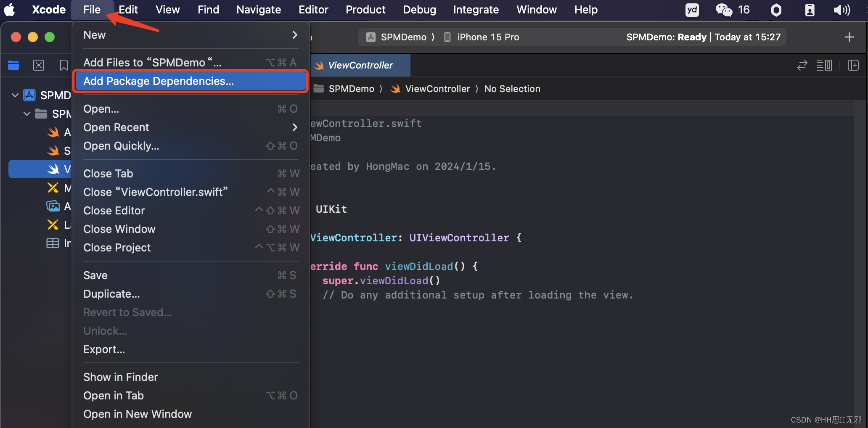Select Close Tab
Image resolution: width=868 pixels, height=428 pixels.
point(191,174)
